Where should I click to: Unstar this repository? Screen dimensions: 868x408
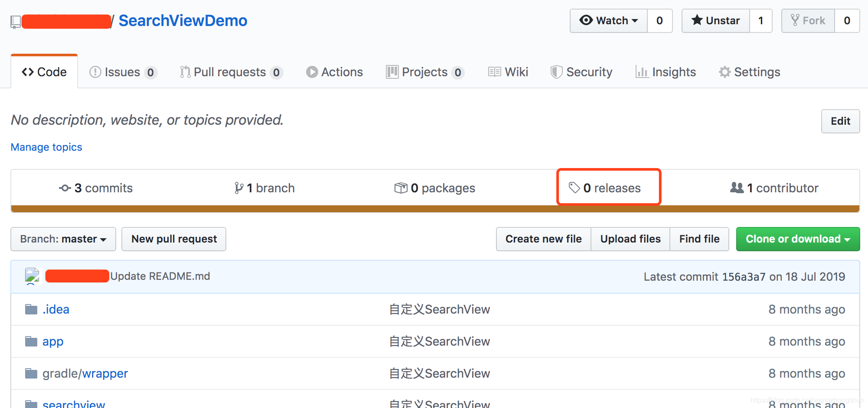tap(716, 21)
